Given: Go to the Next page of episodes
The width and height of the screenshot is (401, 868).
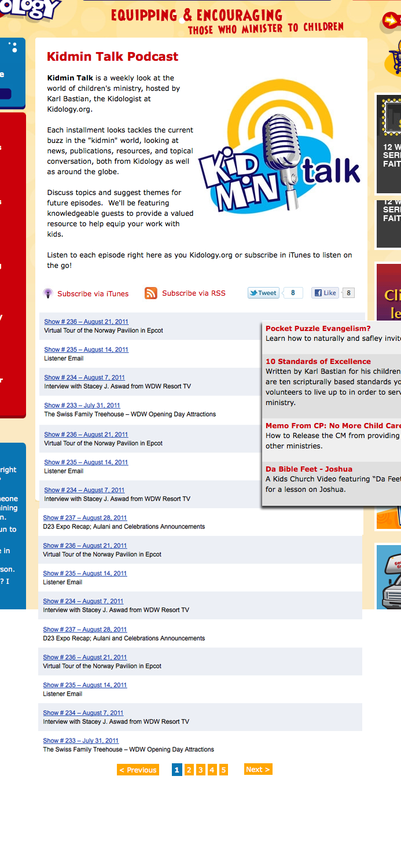Looking at the screenshot, I should click(x=258, y=769).
